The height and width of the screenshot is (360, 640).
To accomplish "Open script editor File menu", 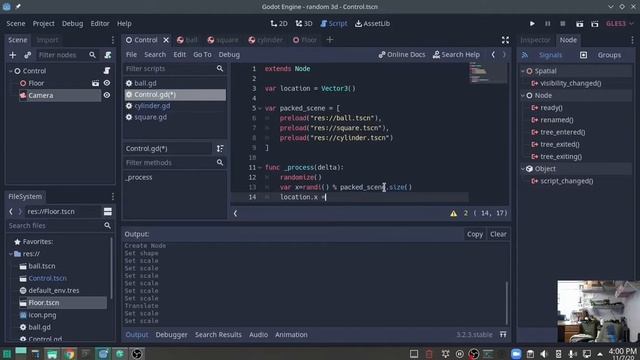I will pos(131,55).
